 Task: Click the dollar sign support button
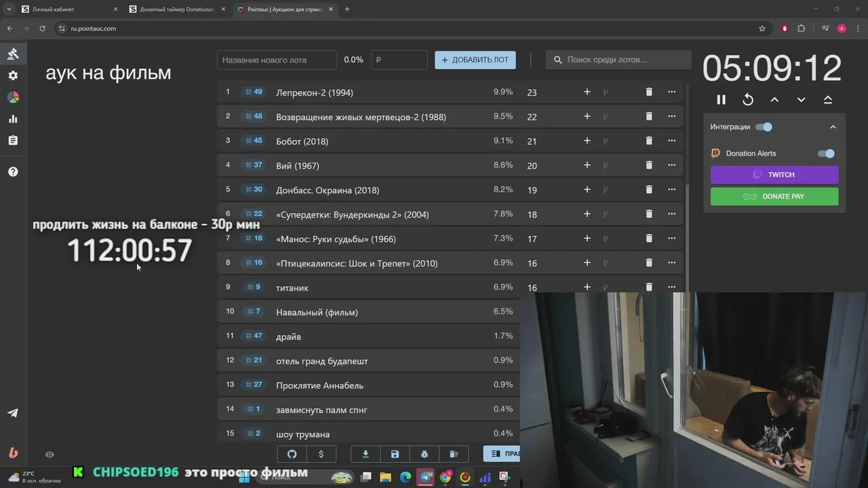point(321,454)
